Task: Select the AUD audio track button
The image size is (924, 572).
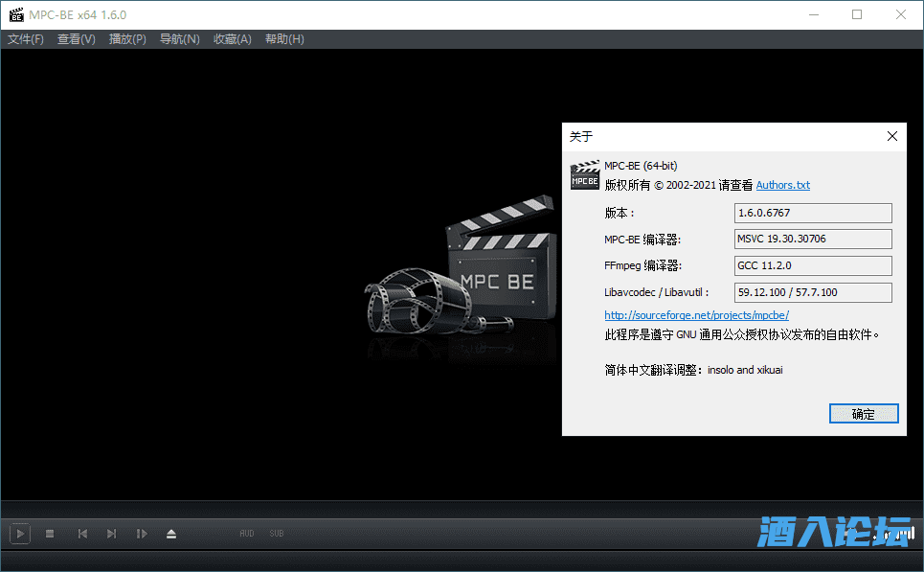Action: point(246,534)
